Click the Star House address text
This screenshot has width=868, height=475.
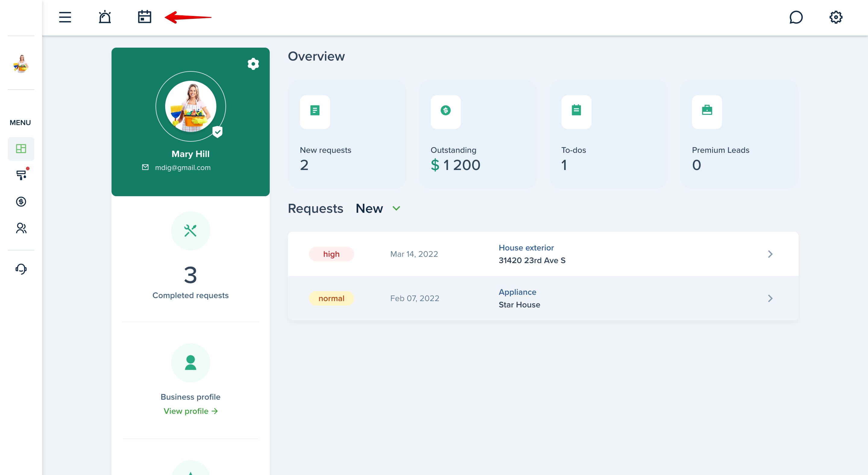[x=519, y=305]
